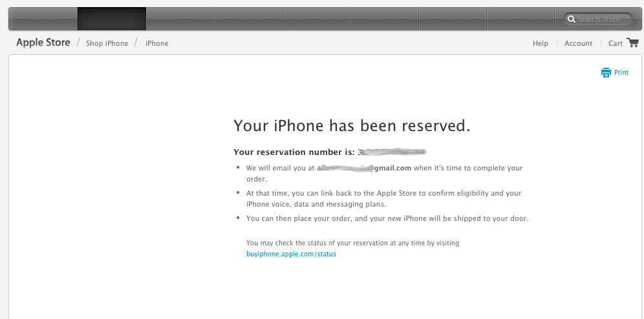Select the dark highlighted navigation tab
The width and height of the screenshot is (644, 319).
coord(112,19)
